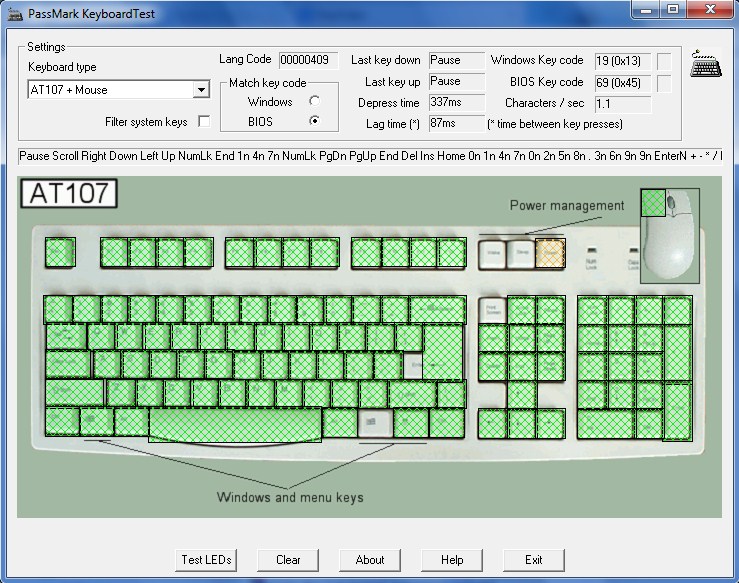Click the Characters / sec field showing 1.1

click(623, 104)
